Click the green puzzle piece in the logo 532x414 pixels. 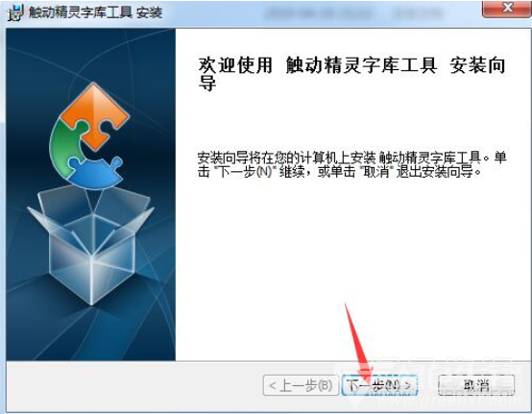coord(66,144)
